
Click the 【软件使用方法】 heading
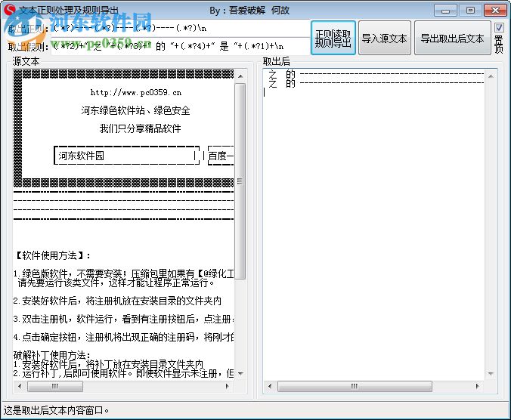click(52, 255)
